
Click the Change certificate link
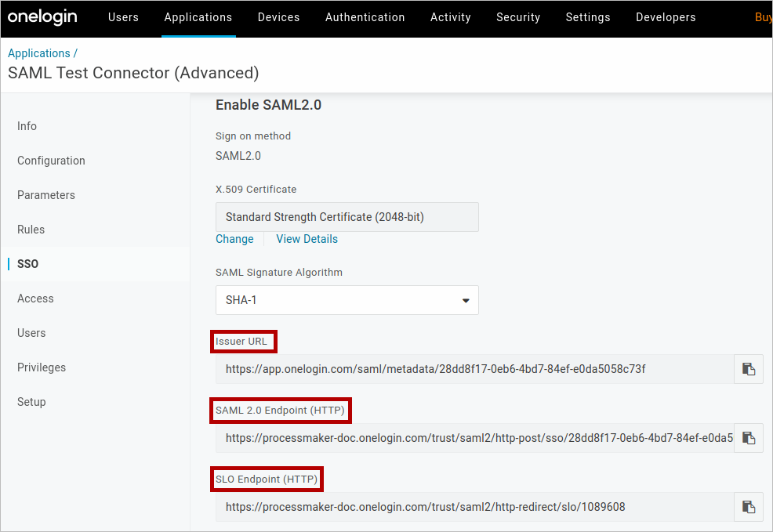coord(234,239)
